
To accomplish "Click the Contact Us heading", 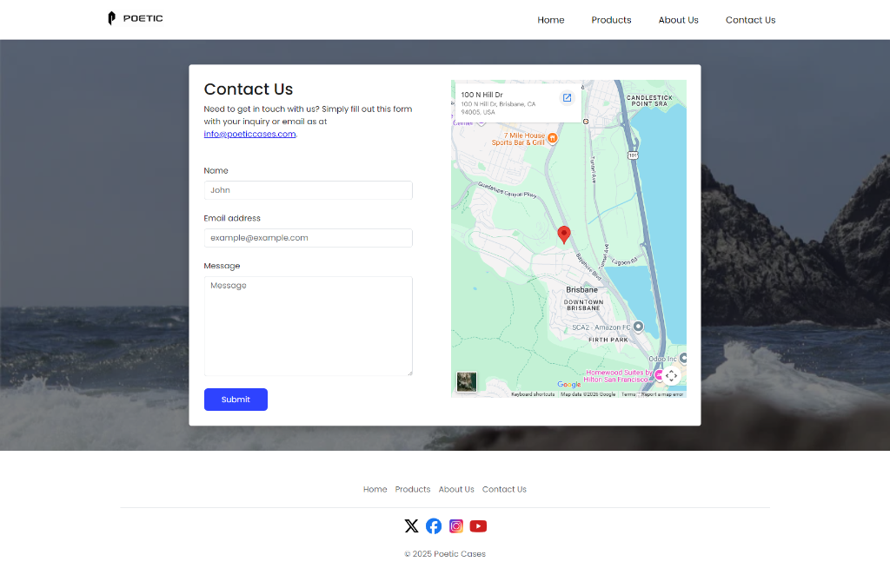I will pos(248,89).
